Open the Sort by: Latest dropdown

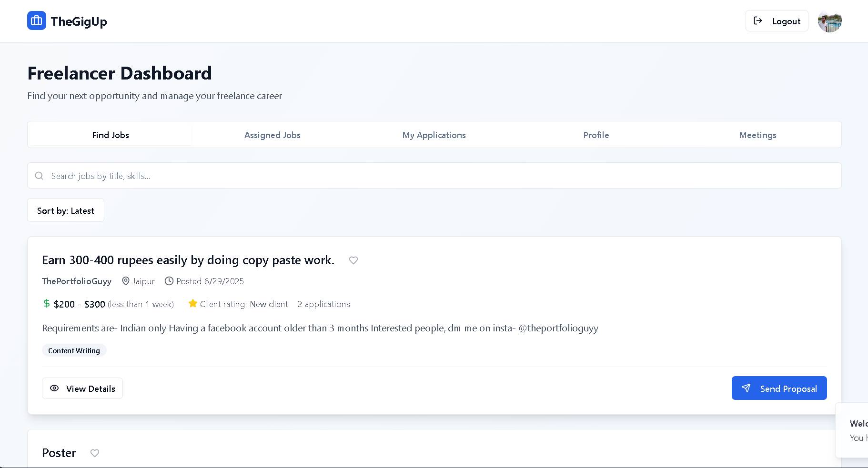66,210
